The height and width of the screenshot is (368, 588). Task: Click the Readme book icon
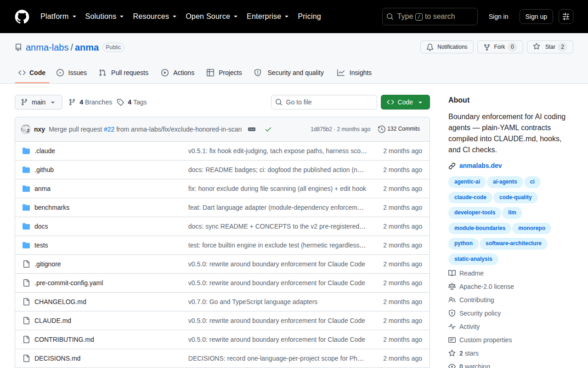452,273
